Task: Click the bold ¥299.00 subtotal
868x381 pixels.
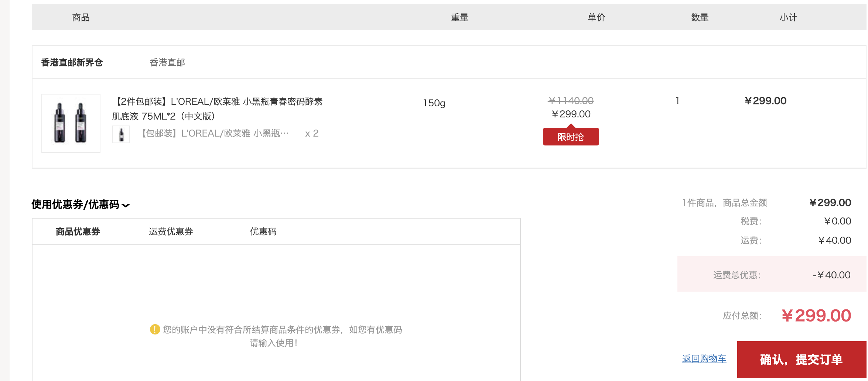Action: (766, 101)
